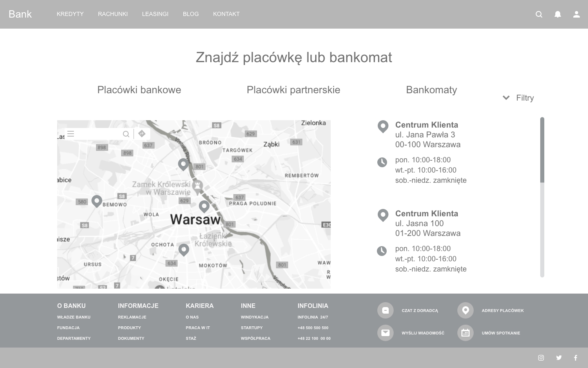Switch to Placówki partnerskie tab
This screenshot has width=588, height=368.
coord(293,90)
